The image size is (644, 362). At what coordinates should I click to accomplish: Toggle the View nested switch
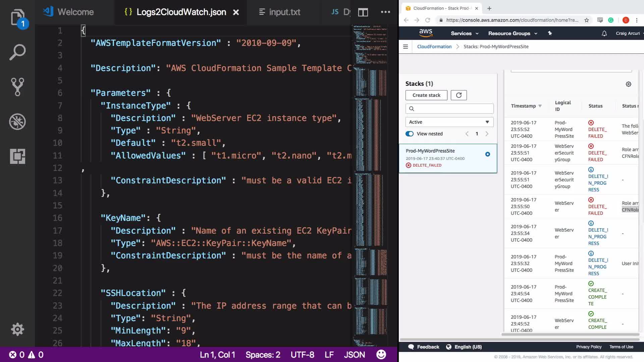pos(410,134)
